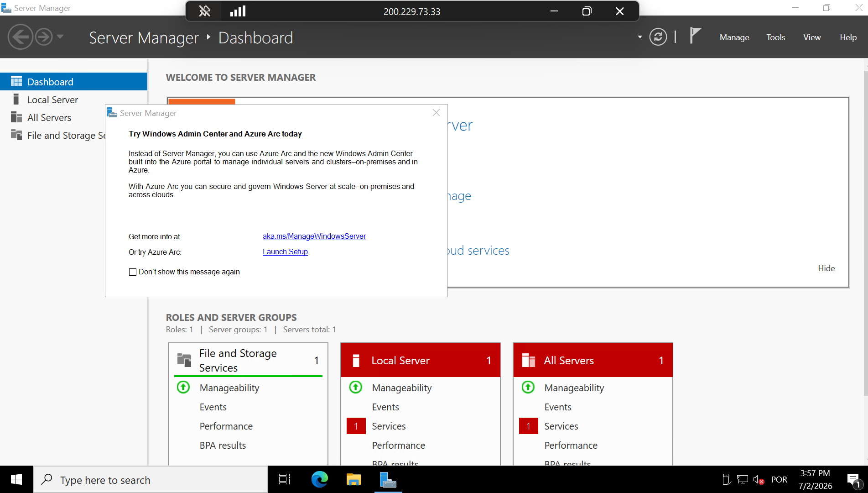868x493 pixels.
Task: Click Server Manager taskbar icon
Action: tap(388, 479)
